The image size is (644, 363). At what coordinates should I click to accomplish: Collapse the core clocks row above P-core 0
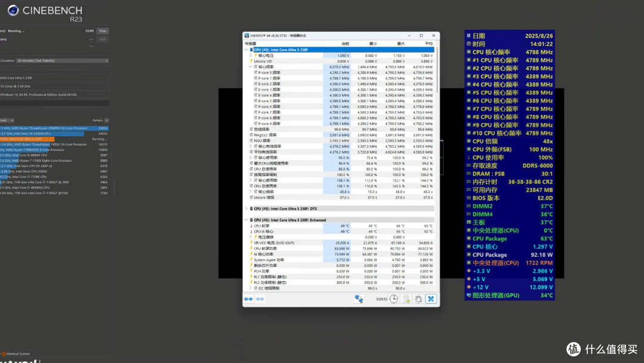click(250, 67)
